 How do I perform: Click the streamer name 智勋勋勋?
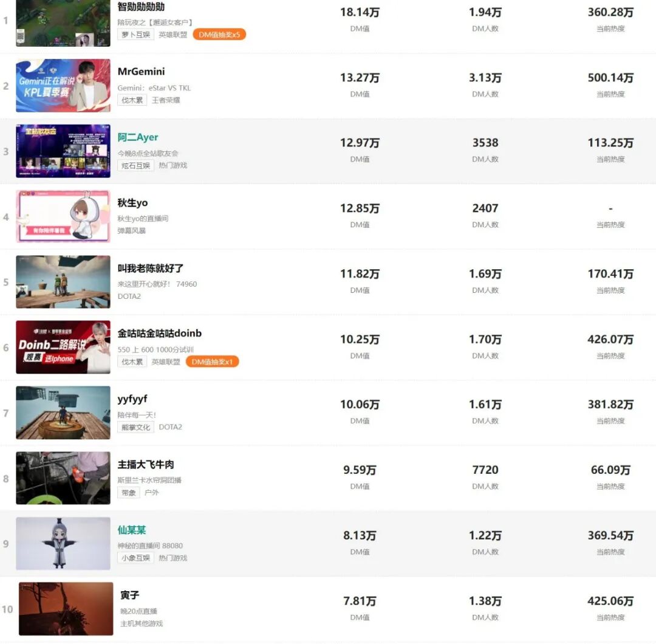(x=141, y=7)
